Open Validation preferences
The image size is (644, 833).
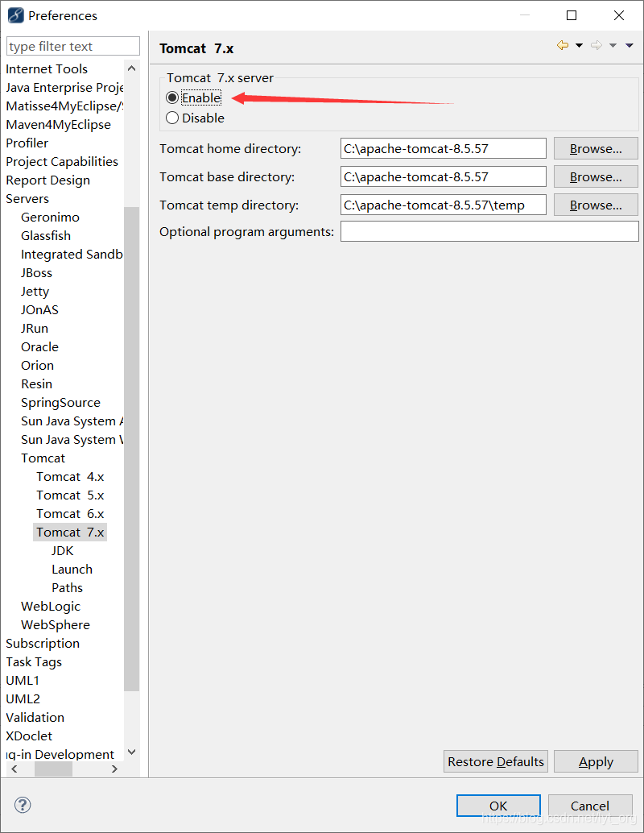click(x=35, y=718)
